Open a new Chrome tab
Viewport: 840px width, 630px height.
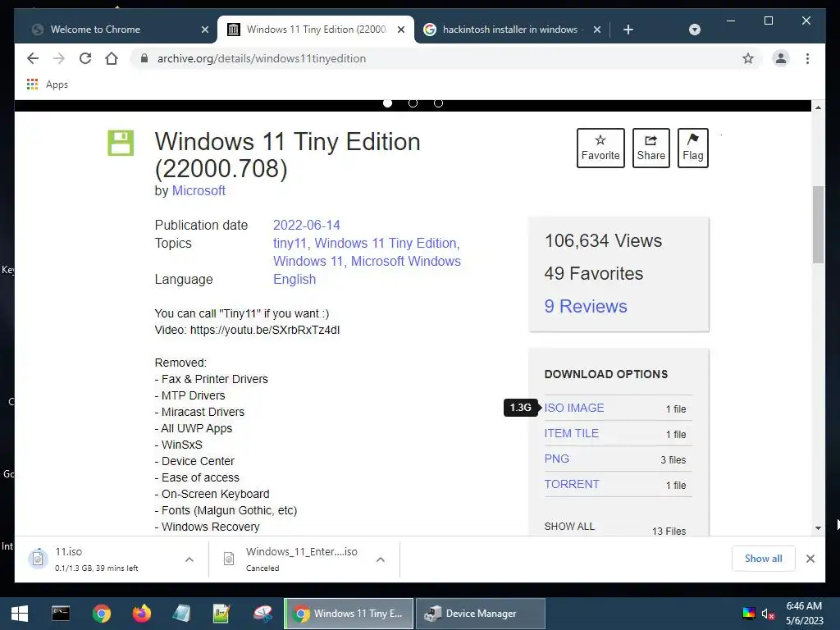pos(628,30)
